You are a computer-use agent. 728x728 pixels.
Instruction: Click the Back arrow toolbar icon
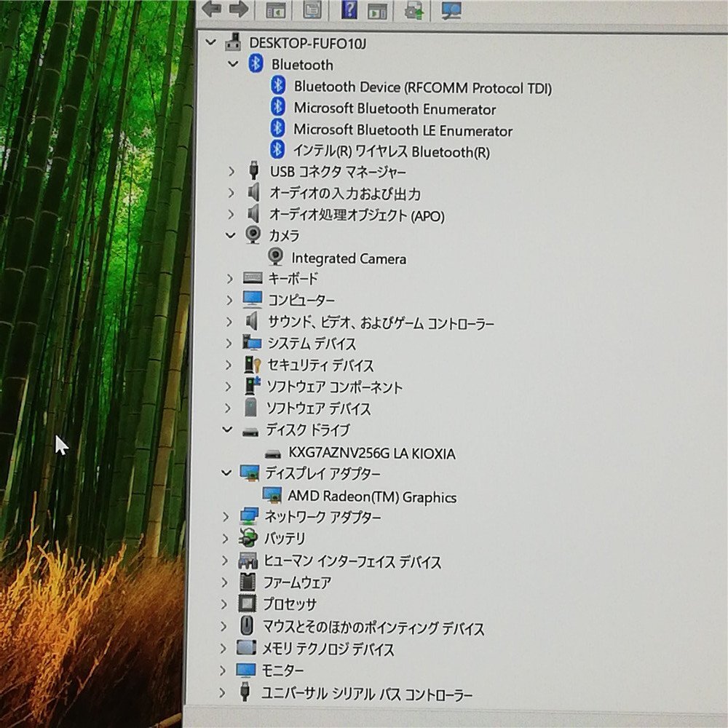211,9
